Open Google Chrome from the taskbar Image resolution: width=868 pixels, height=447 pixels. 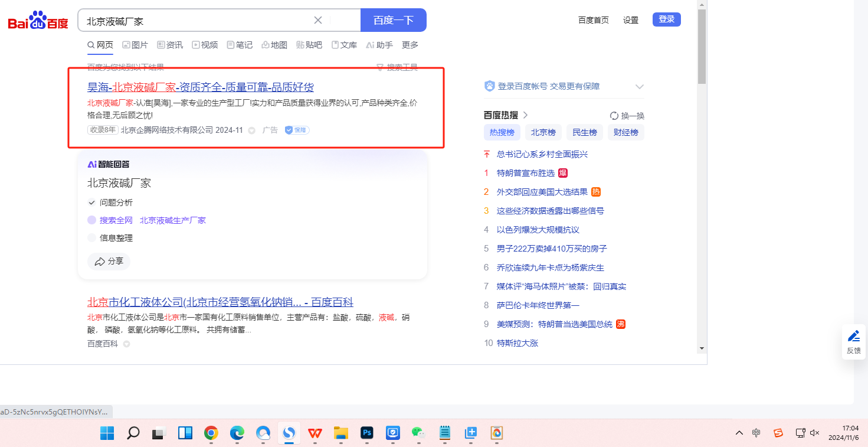[x=211, y=433]
